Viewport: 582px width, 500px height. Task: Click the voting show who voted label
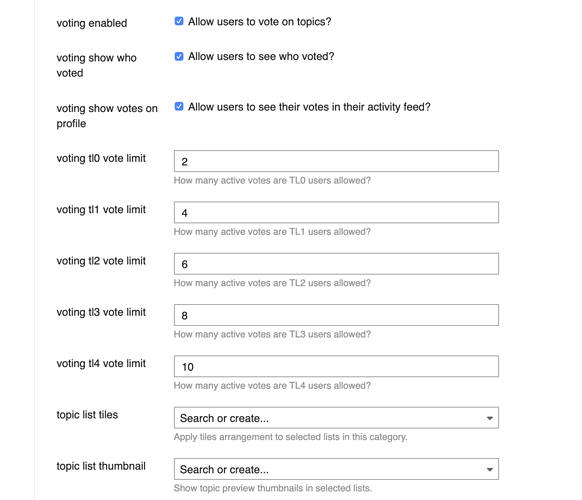[x=97, y=65]
